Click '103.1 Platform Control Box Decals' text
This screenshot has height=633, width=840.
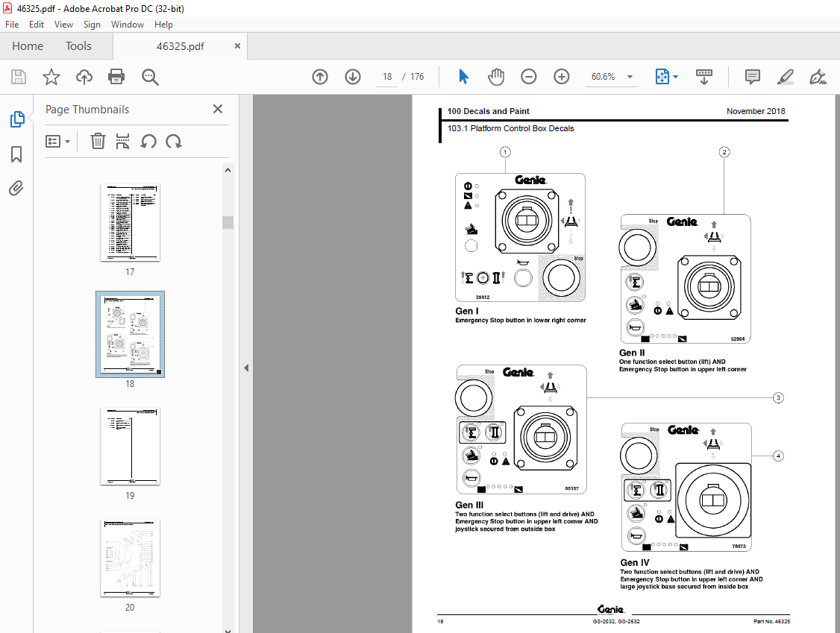[510, 128]
